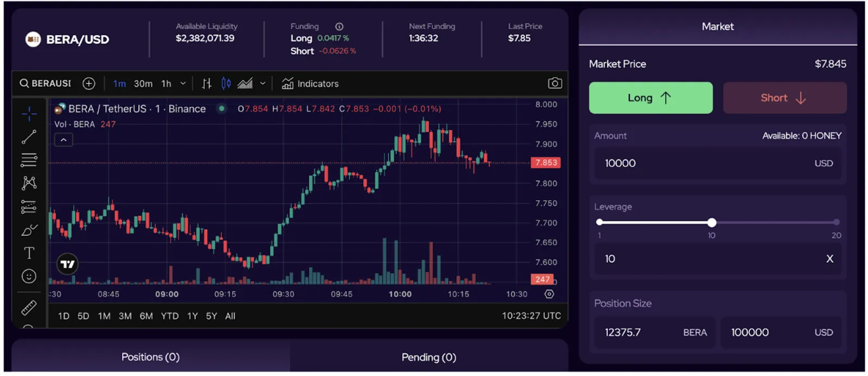The image size is (868, 376).
Task: Switch trade direction to Short
Action: coord(784,98)
